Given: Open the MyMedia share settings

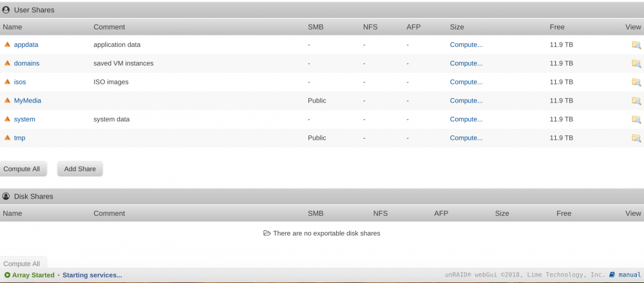Looking at the screenshot, I should click(28, 101).
